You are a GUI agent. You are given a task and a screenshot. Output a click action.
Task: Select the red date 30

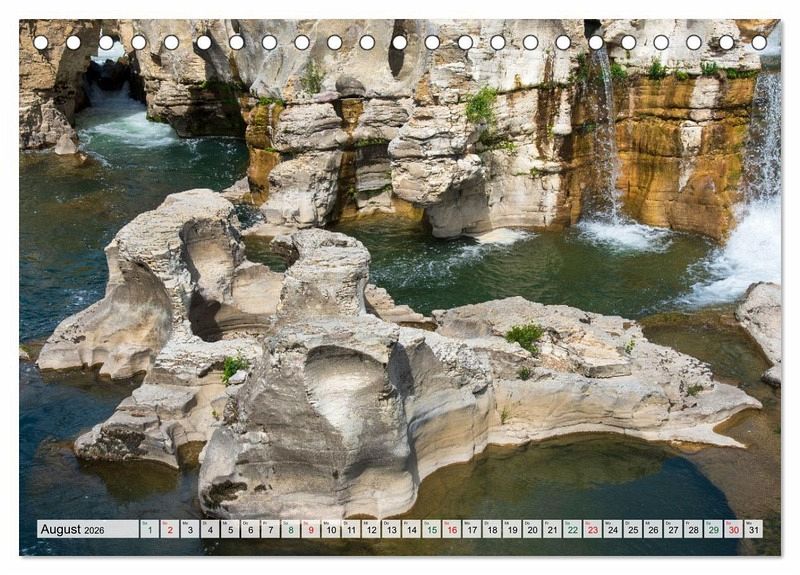733,529
